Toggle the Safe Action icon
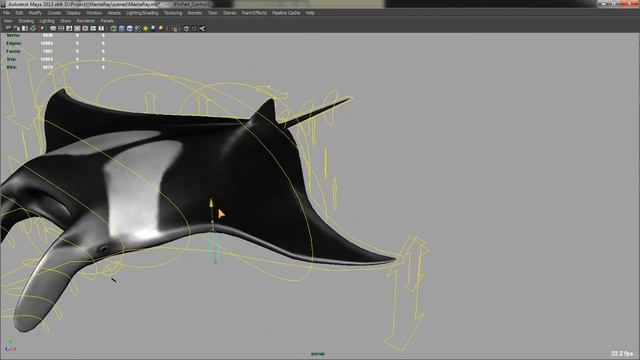This screenshot has width=640, height=360. click(x=93, y=29)
